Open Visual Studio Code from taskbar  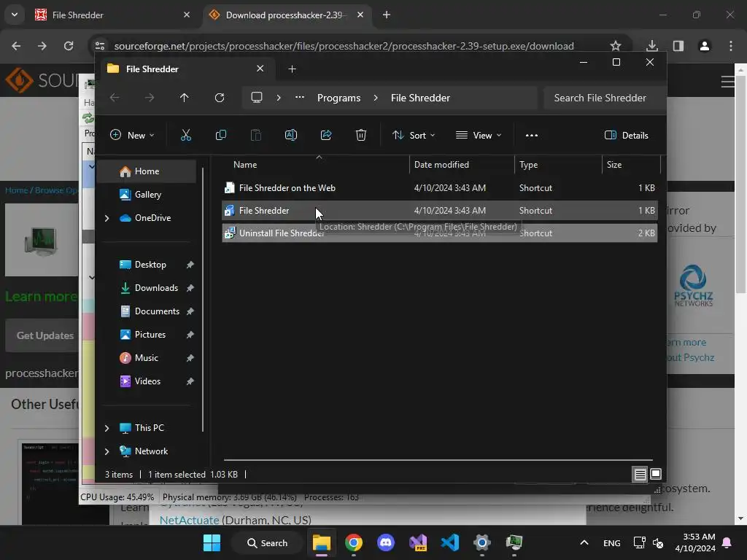click(x=449, y=542)
